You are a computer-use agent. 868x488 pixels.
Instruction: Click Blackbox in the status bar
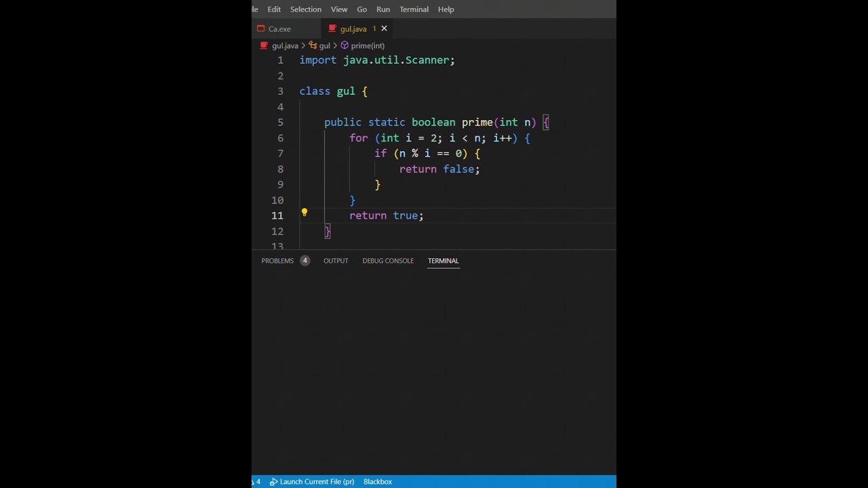coord(378,482)
